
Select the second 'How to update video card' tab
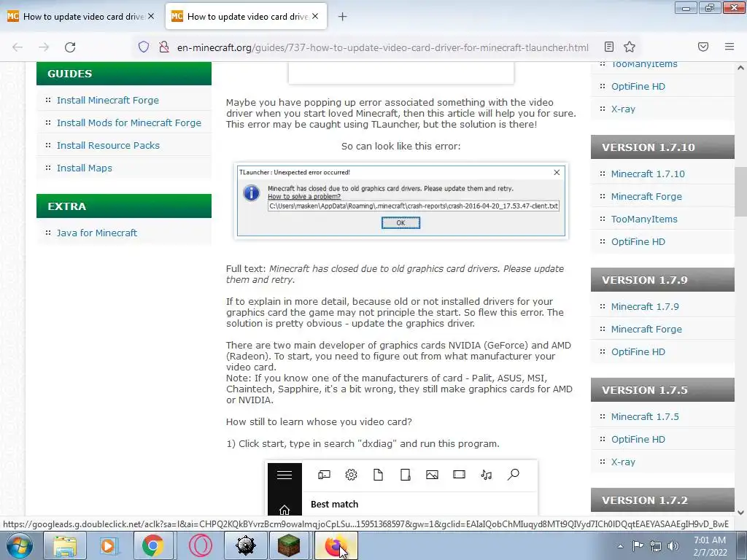pos(246,16)
